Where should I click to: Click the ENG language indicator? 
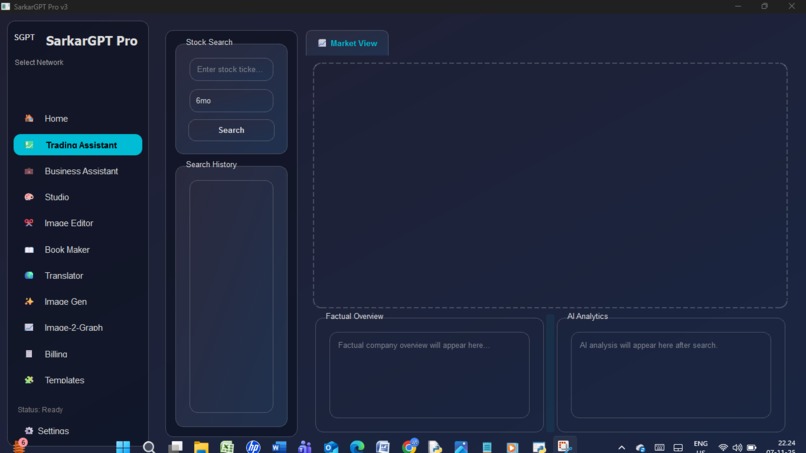701,446
